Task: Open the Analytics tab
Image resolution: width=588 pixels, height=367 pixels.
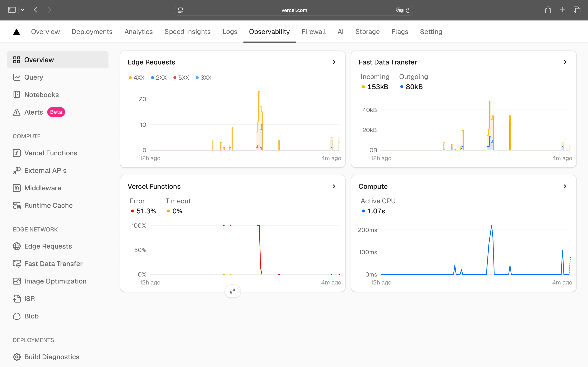Action: [138, 31]
